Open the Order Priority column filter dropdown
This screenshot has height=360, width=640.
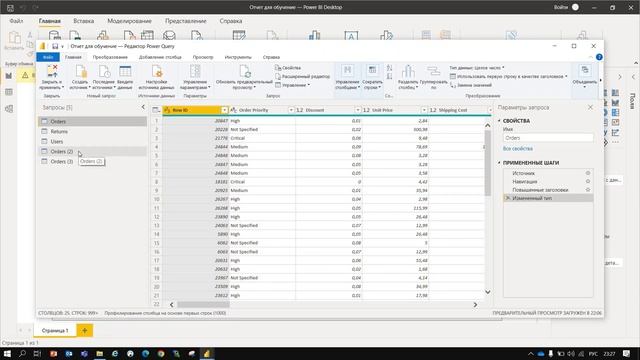pos(291,110)
